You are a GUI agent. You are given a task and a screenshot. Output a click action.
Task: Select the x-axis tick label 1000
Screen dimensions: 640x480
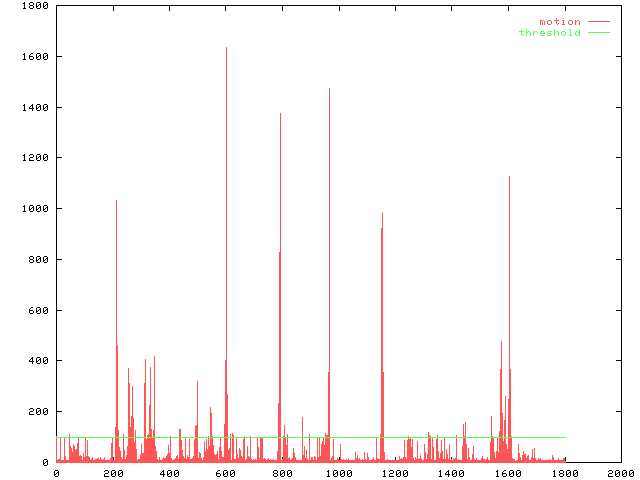[338, 473]
